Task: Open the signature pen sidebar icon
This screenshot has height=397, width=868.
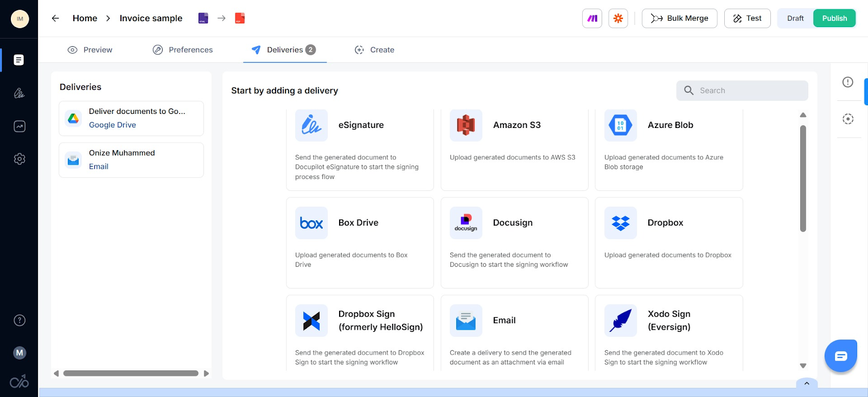Action: click(19, 93)
